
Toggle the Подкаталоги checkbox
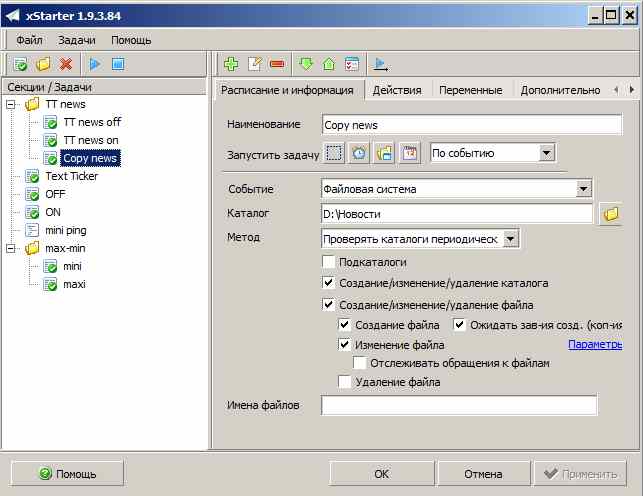tap(328, 262)
